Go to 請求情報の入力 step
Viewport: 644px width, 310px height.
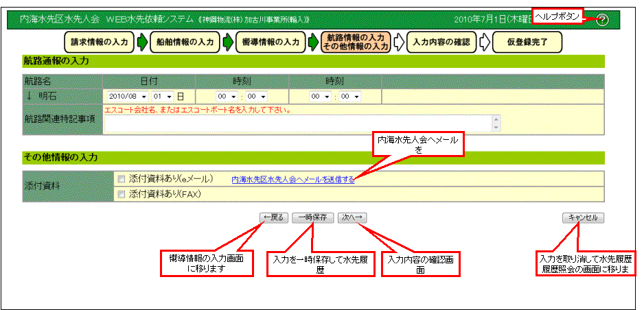point(100,43)
